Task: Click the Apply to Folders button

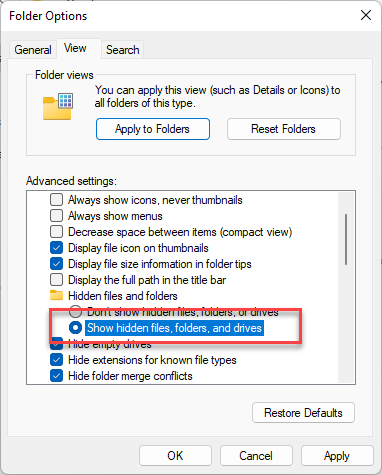Action: 153,129
